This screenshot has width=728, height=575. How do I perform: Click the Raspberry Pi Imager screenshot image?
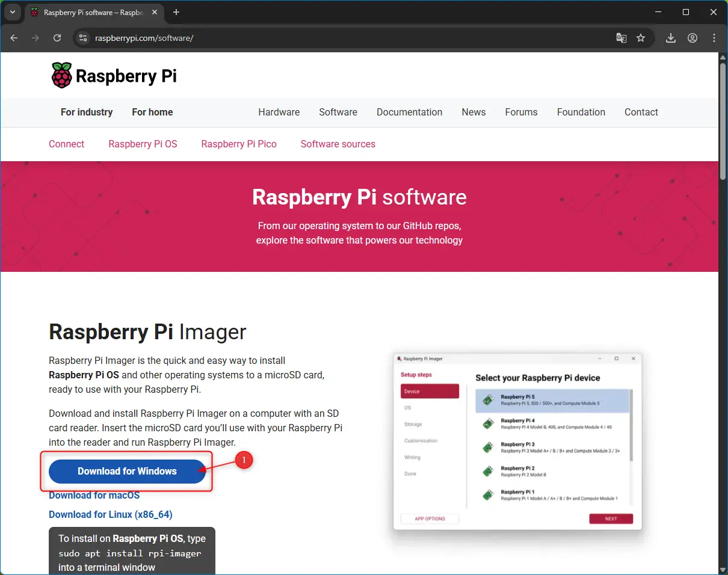517,441
